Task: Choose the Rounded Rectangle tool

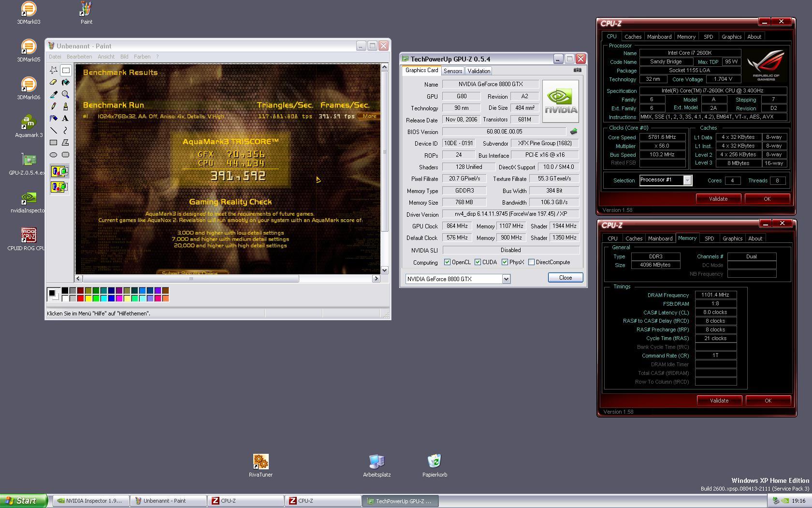Action: [x=66, y=155]
